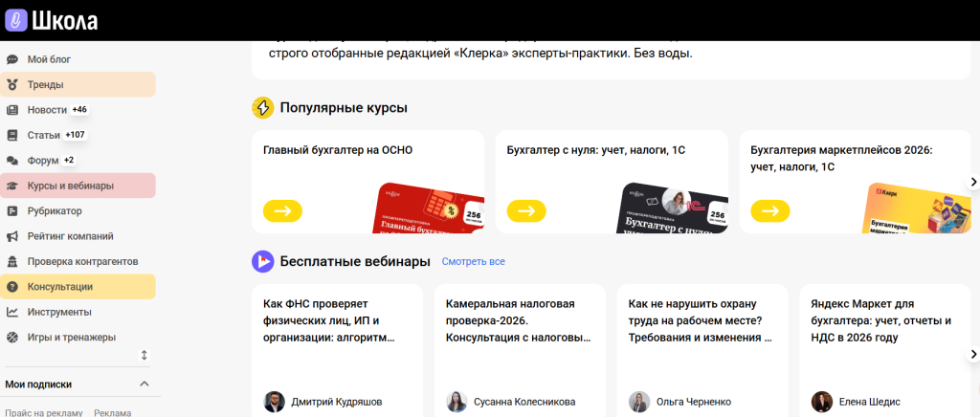Click the play icon beside Бесплатные вебинары
The width and height of the screenshot is (980, 417).
click(262, 261)
